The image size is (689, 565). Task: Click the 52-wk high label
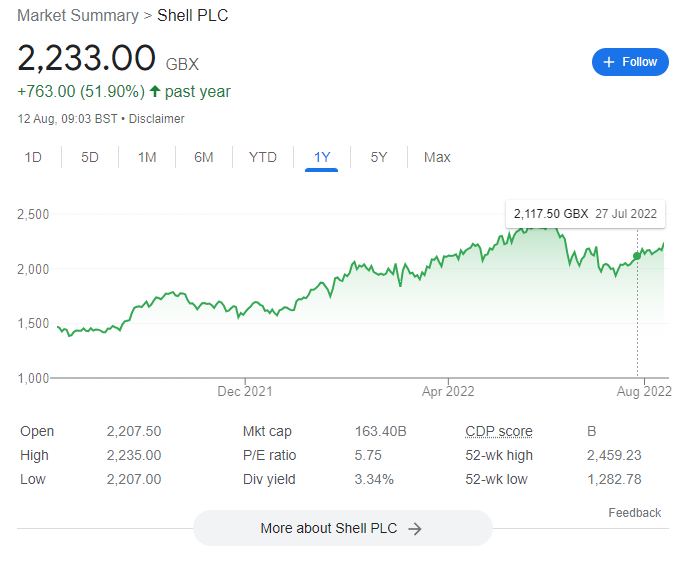tap(499, 455)
